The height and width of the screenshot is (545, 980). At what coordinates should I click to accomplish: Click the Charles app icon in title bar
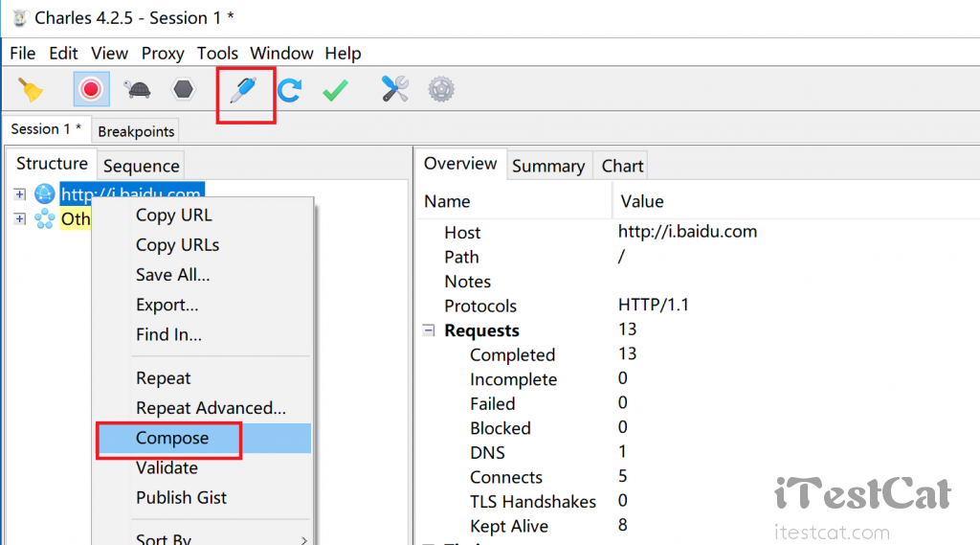[19, 17]
